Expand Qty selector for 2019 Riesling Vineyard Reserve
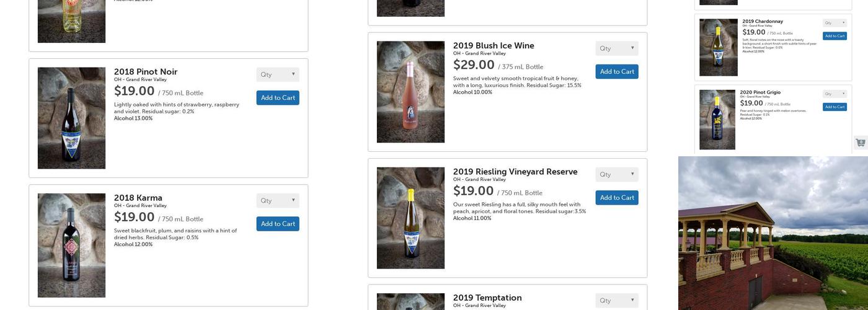Viewport: 868px width, 310px height. click(x=617, y=174)
